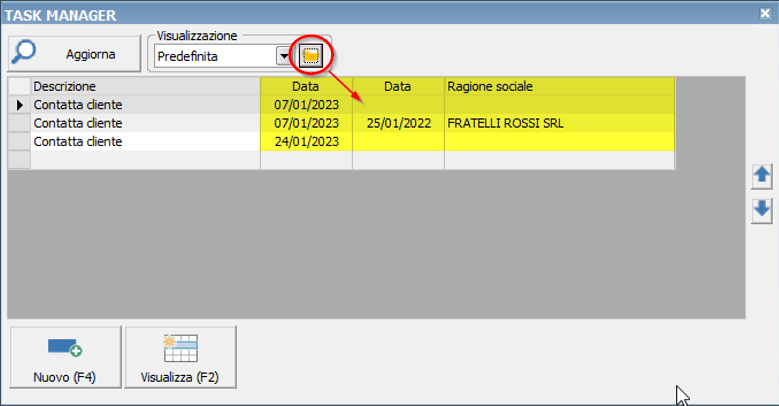Click the top-left grid select-all corner

tap(19, 87)
